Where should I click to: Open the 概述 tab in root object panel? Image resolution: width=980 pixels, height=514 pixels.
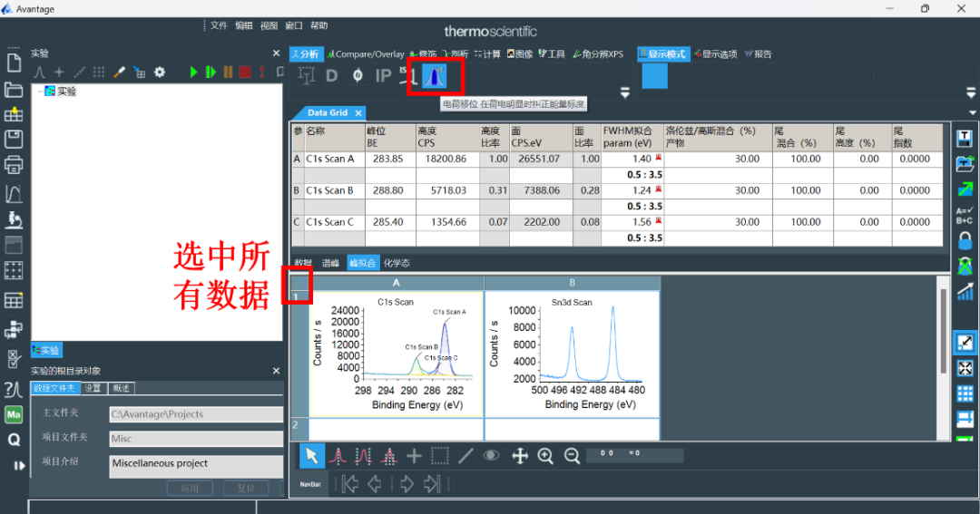click(x=121, y=388)
